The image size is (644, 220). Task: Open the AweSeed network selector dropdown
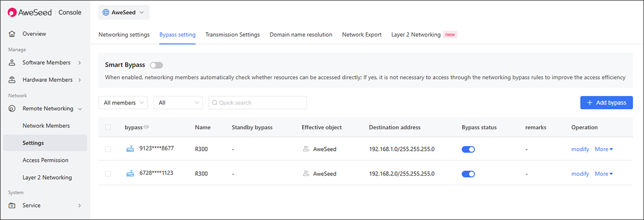tap(124, 12)
